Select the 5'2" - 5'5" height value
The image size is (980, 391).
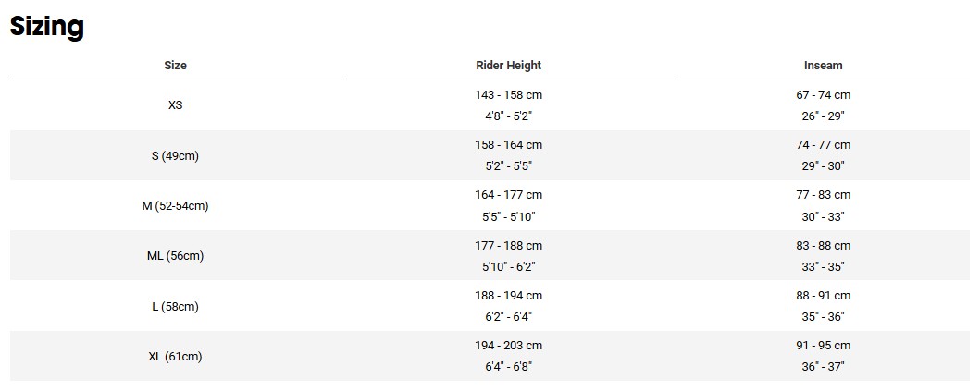click(508, 166)
